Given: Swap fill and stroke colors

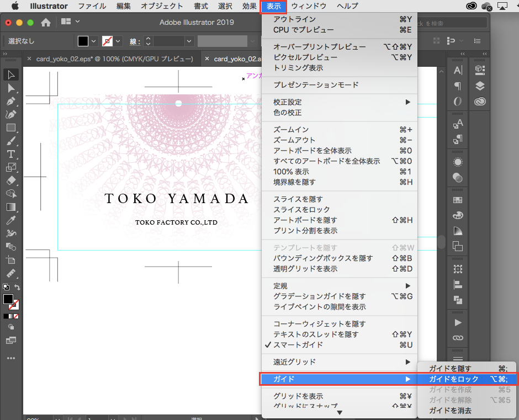Looking at the screenshot, I should [x=17, y=288].
